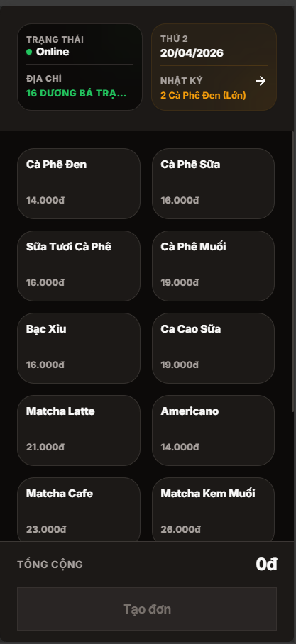Click the menu list scrollbar

point(292,271)
